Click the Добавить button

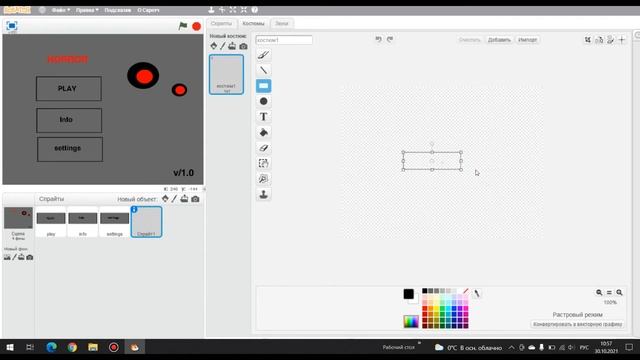(499, 40)
